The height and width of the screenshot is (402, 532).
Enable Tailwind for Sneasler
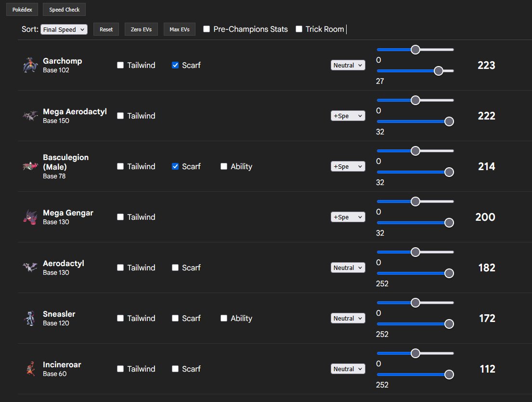pos(120,318)
